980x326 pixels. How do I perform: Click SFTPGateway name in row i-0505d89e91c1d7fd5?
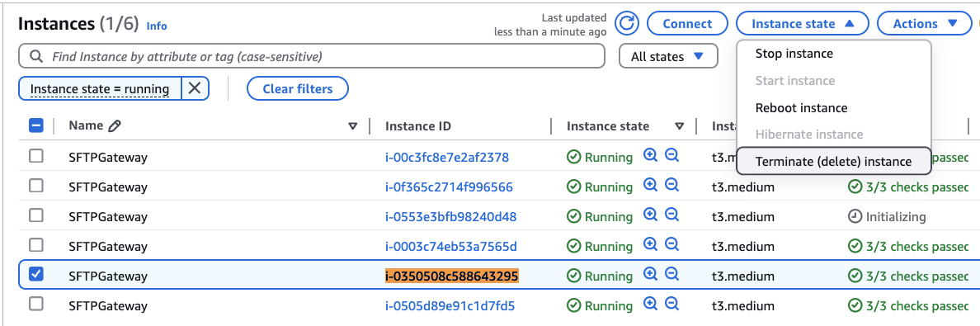pyautogui.click(x=108, y=306)
